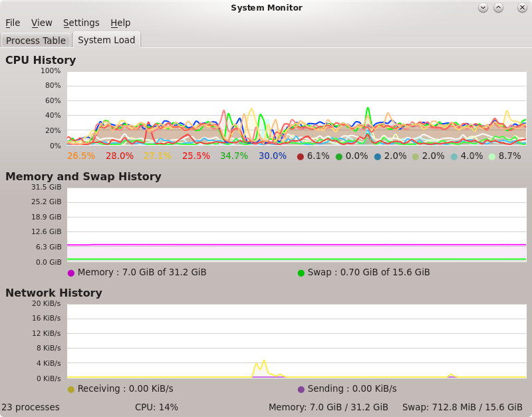532x417 pixels.
Task: Click the Sending : 0.00 KiB/s label
Action: tap(352, 388)
